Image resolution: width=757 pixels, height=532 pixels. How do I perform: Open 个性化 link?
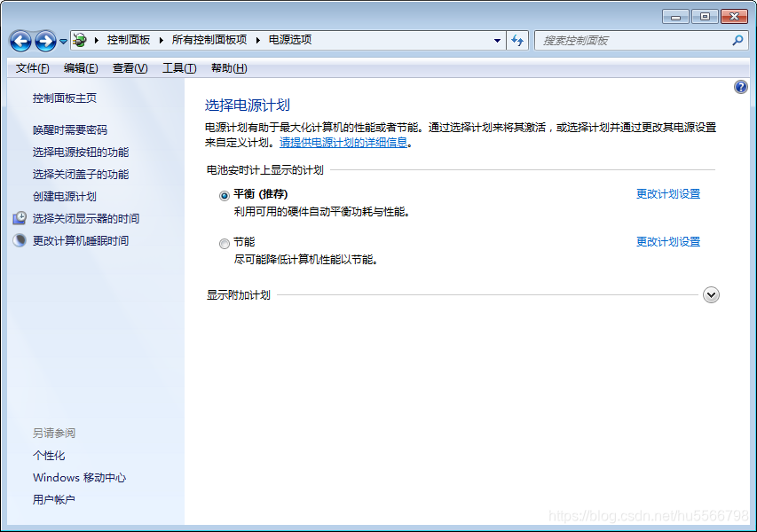point(49,456)
